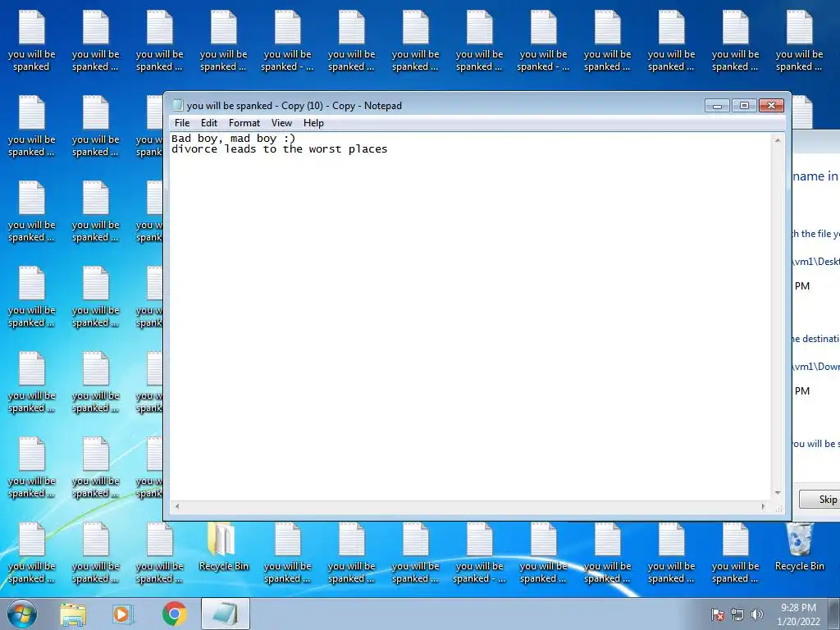Launch Google Chrome from the taskbar
This screenshot has height=630, width=840.
pyautogui.click(x=174, y=614)
